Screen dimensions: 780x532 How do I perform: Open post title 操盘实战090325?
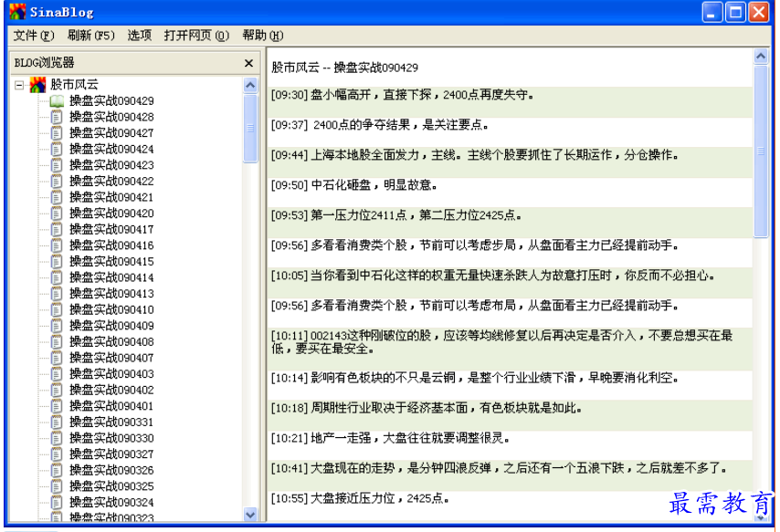click(x=111, y=486)
